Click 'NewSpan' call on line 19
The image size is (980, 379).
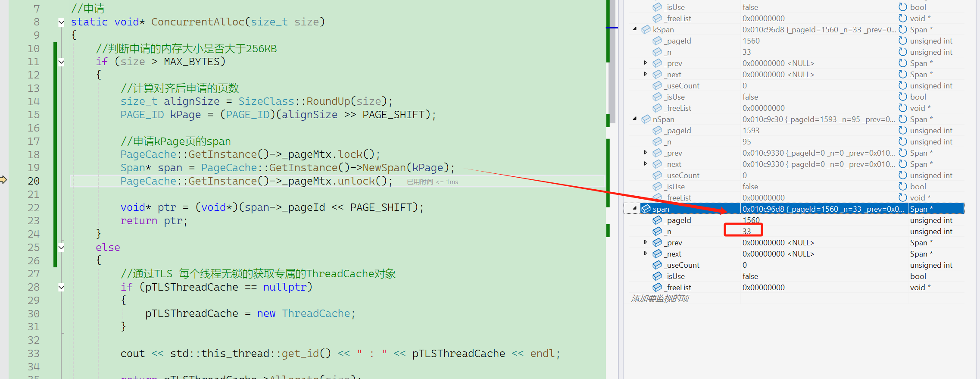(384, 168)
